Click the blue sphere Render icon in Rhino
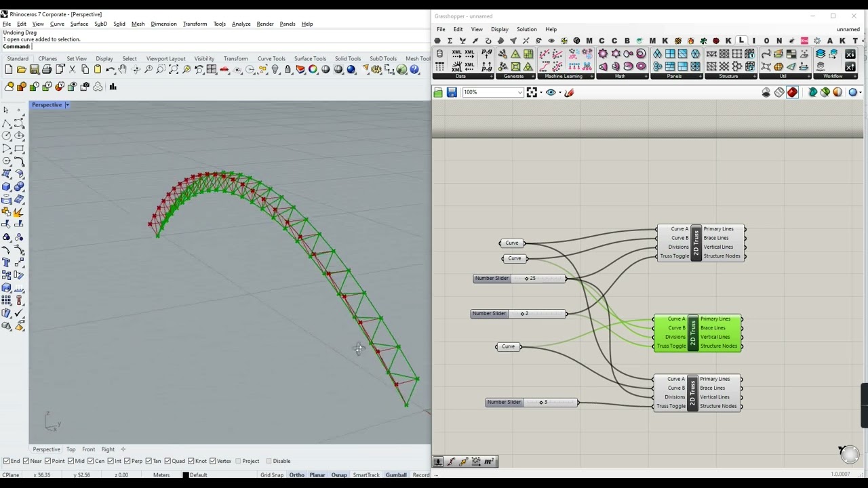Image resolution: width=868 pixels, height=488 pixels. [x=351, y=69]
